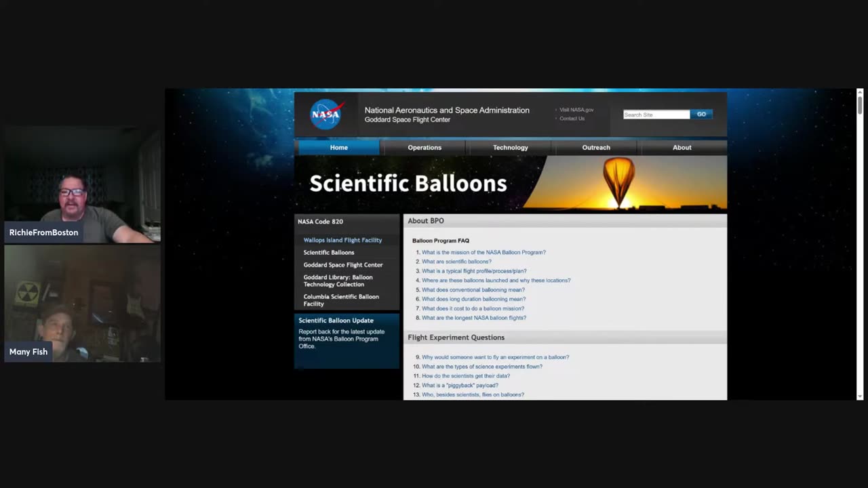Open FAQ: cost of a balloon mission
The image size is (868, 488).
coord(473,308)
